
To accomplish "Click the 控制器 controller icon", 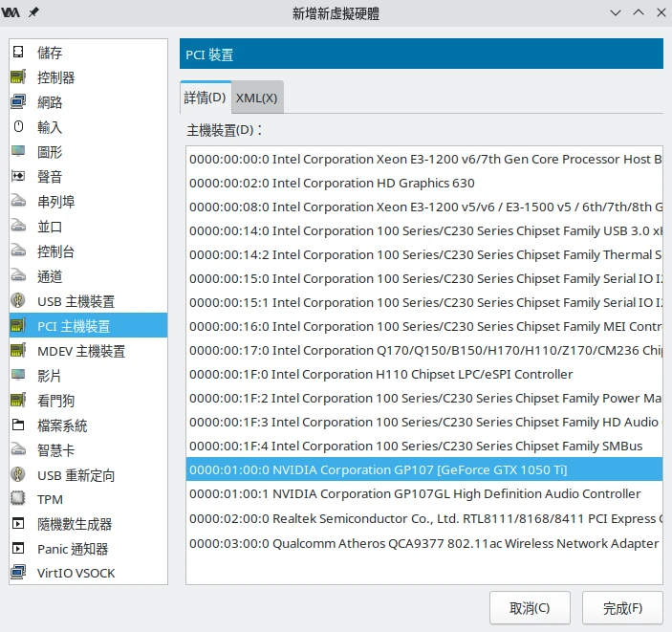I will 18,77.
